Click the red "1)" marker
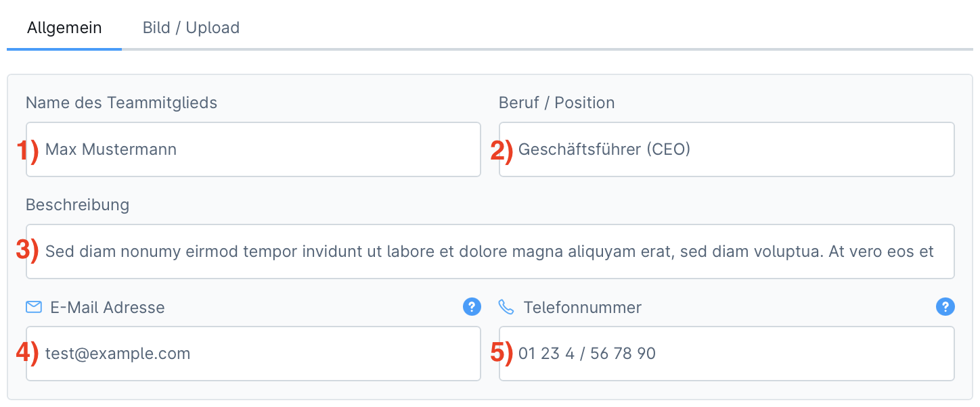 tap(28, 149)
